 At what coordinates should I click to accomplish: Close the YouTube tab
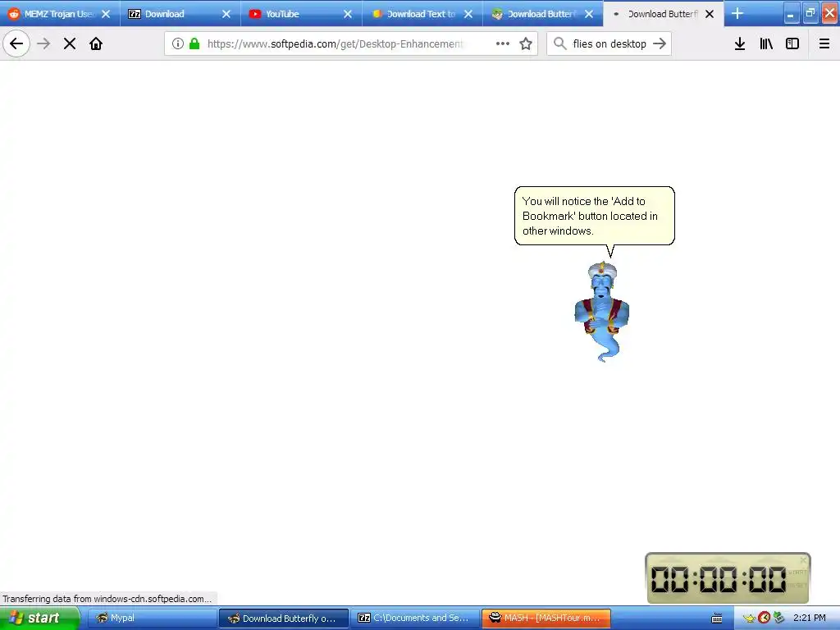pos(348,14)
